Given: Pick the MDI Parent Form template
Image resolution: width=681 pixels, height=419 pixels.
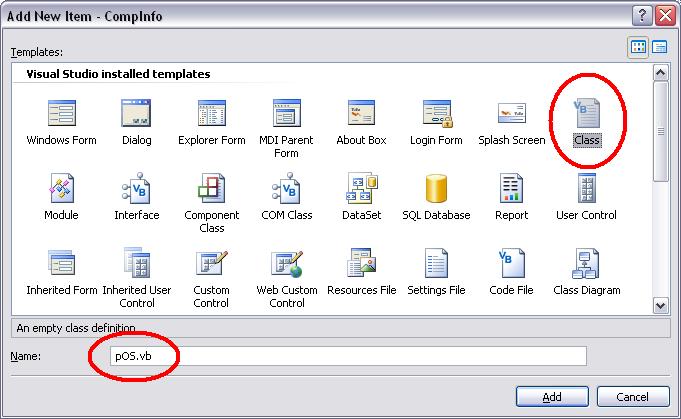Looking at the screenshot, I should [286, 128].
